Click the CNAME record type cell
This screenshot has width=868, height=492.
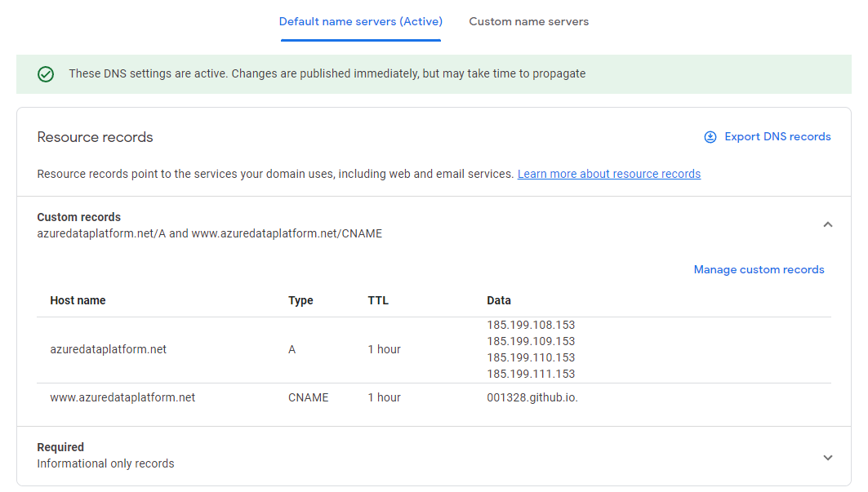coord(308,397)
